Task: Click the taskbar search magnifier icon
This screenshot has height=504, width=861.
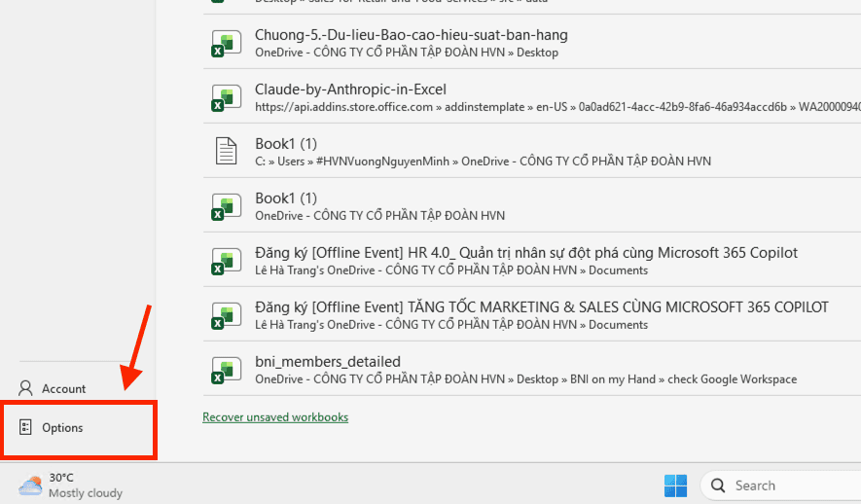Action: pyautogui.click(x=718, y=486)
